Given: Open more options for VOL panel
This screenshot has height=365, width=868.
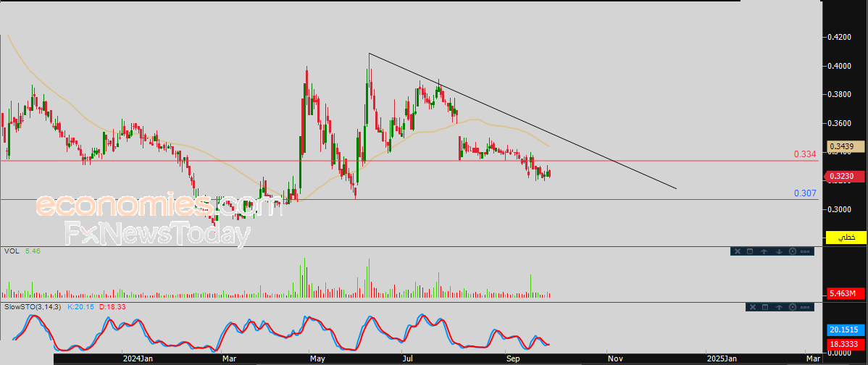Looking at the screenshot, I should [x=805, y=251].
